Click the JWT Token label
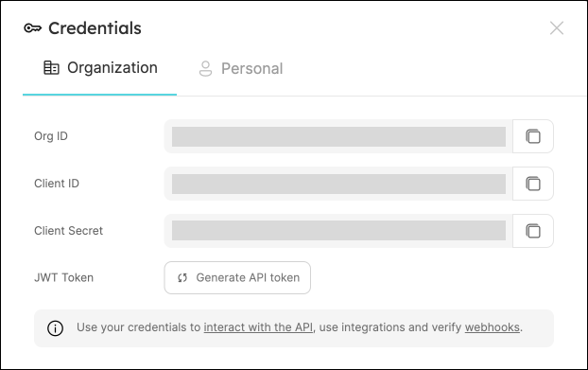This screenshot has width=588, height=370. (63, 277)
